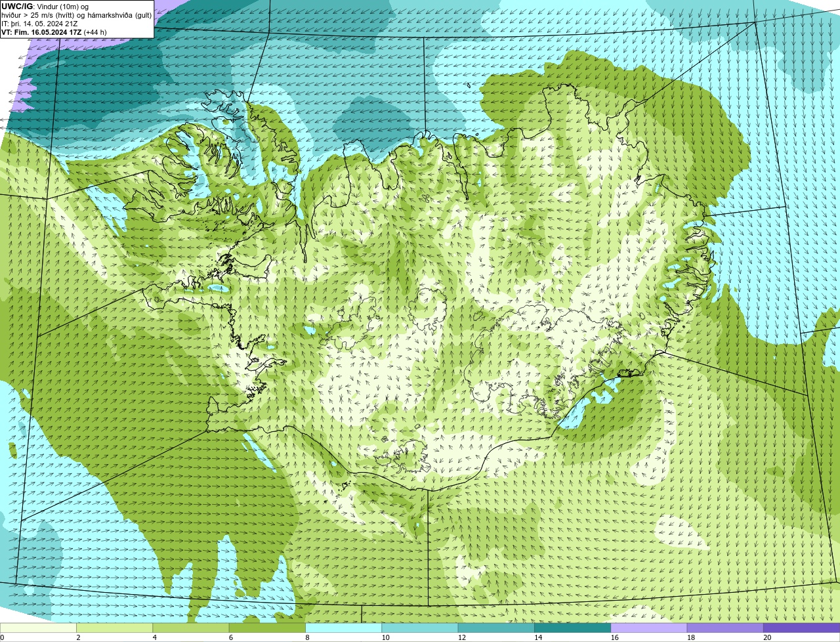Click the legend scale label '10'

coord(386,637)
